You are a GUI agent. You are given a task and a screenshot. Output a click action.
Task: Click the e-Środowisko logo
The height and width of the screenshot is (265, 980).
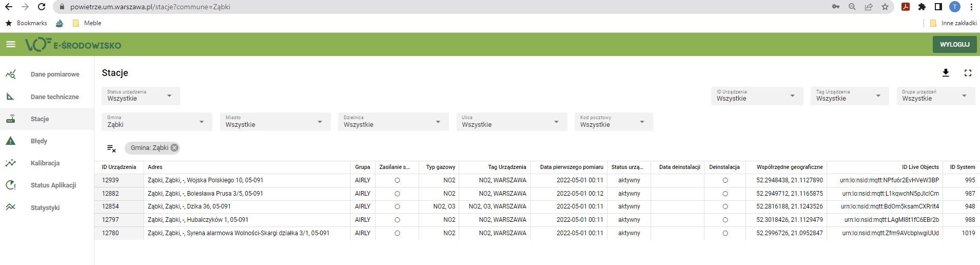point(73,45)
